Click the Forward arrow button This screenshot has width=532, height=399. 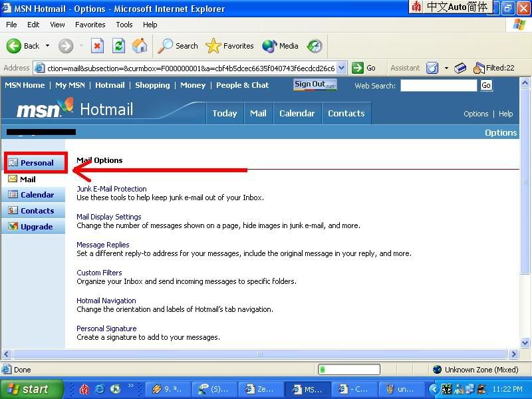65,46
